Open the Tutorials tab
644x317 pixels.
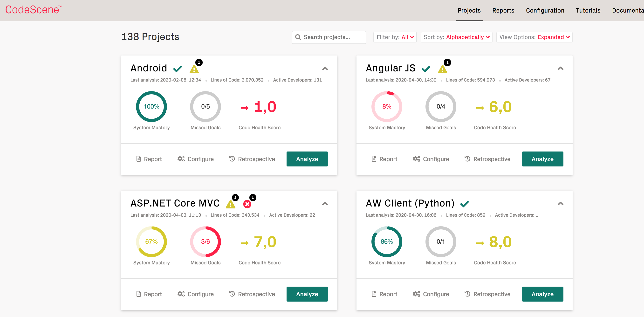(x=588, y=11)
